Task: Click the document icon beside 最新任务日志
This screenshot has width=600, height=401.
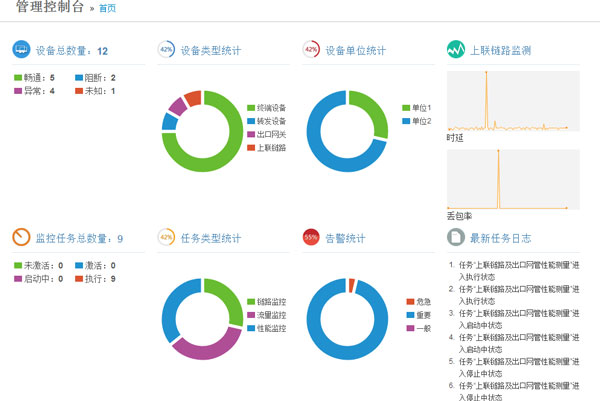Action: [x=455, y=238]
